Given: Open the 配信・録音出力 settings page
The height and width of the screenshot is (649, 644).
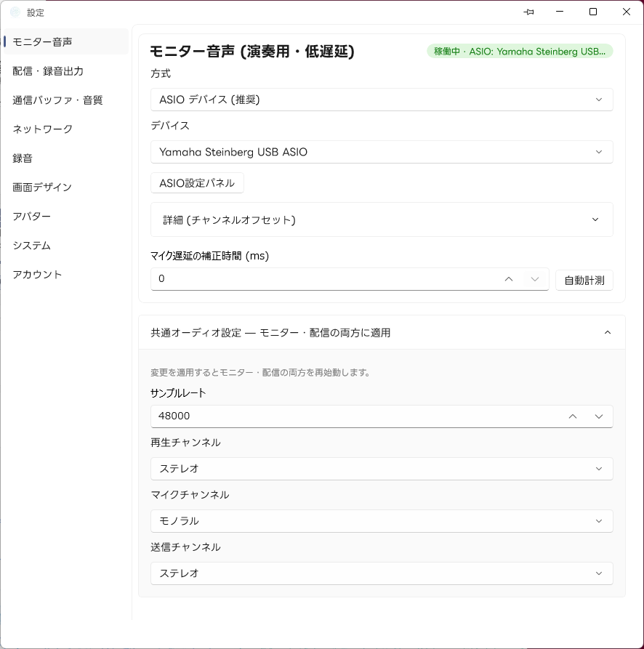Looking at the screenshot, I should coord(66,71).
